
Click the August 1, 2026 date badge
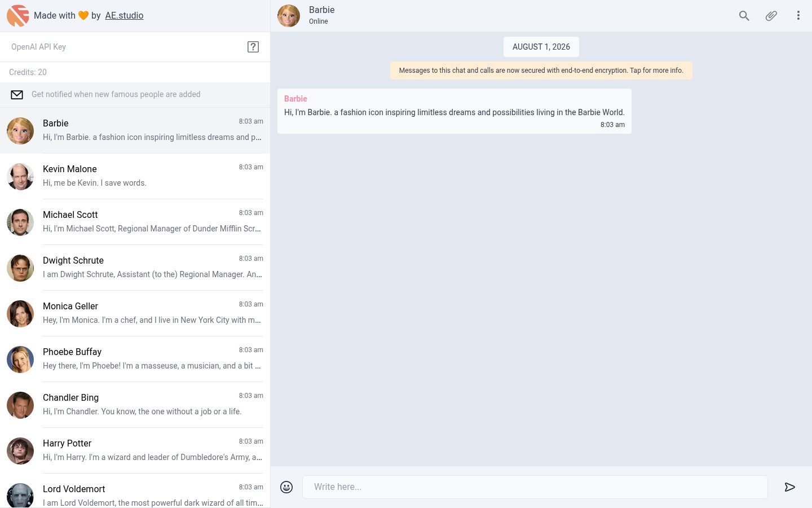coord(541,47)
